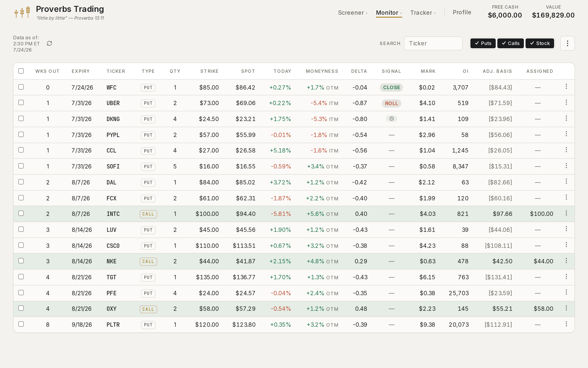Open row actions menu for DAL

(566, 182)
